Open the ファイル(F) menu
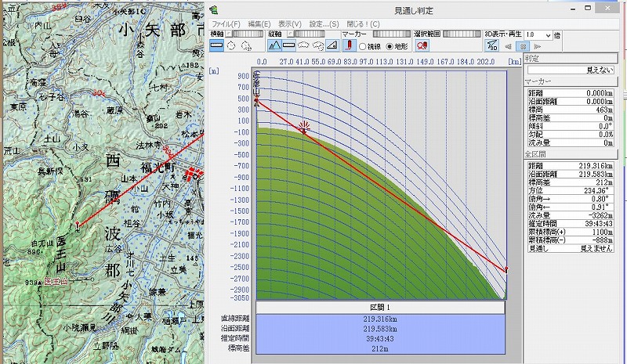Screen dimensions: 627x364 pos(226,24)
